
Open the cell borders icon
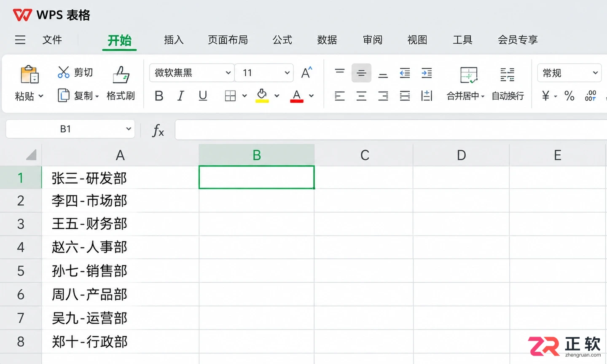coord(230,96)
